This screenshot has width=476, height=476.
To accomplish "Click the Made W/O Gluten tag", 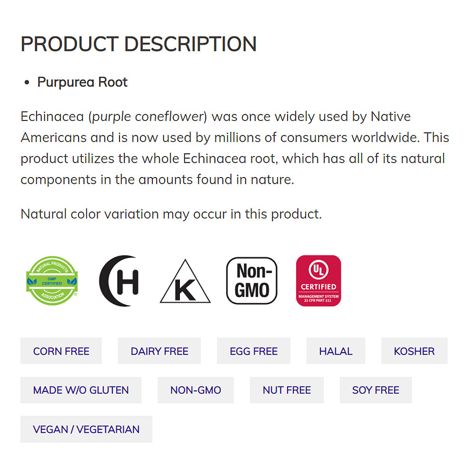I will [81, 390].
